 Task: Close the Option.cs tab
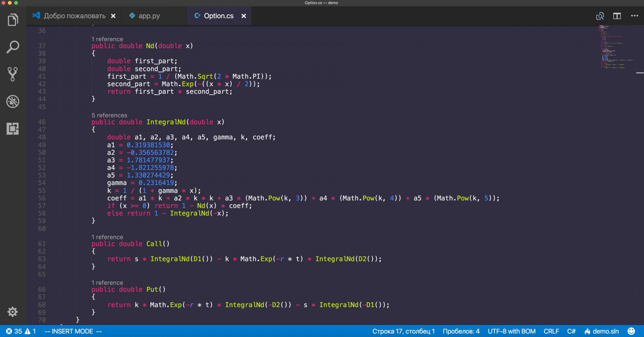[x=244, y=16]
